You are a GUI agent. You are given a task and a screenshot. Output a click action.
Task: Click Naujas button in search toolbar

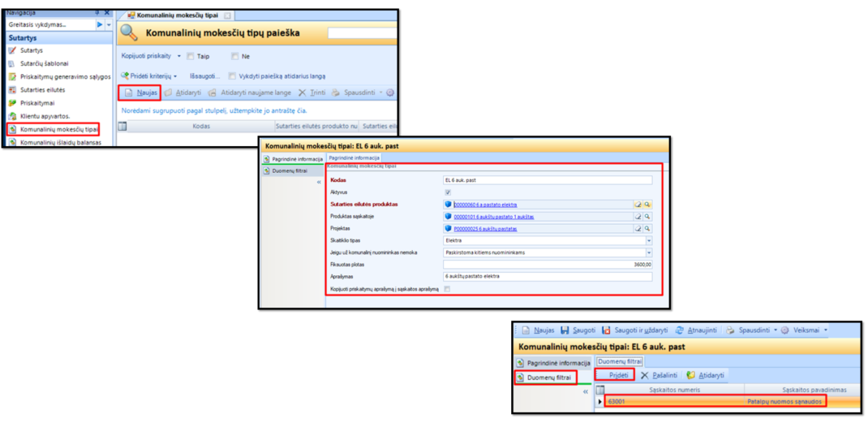140,93
